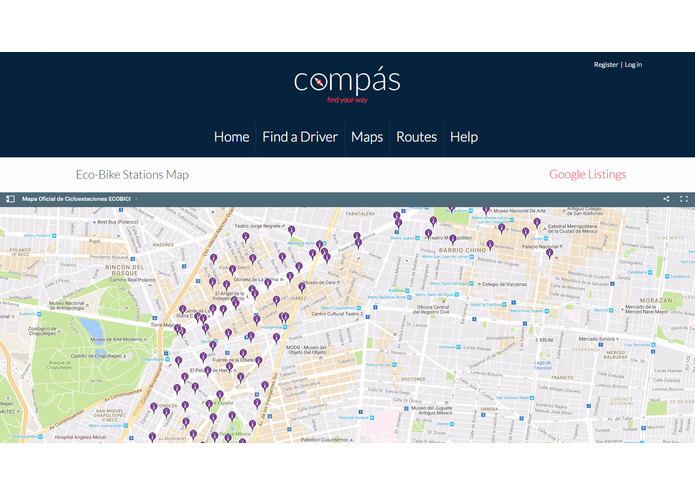
Task: Click the Castillo de Chapultepec label
Action: (98, 356)
